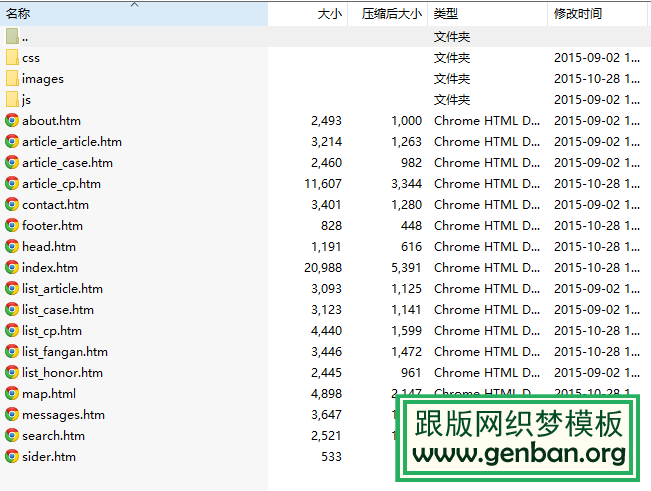Select the js folder icon
The image size is (651, 491).
click(12, 100)
